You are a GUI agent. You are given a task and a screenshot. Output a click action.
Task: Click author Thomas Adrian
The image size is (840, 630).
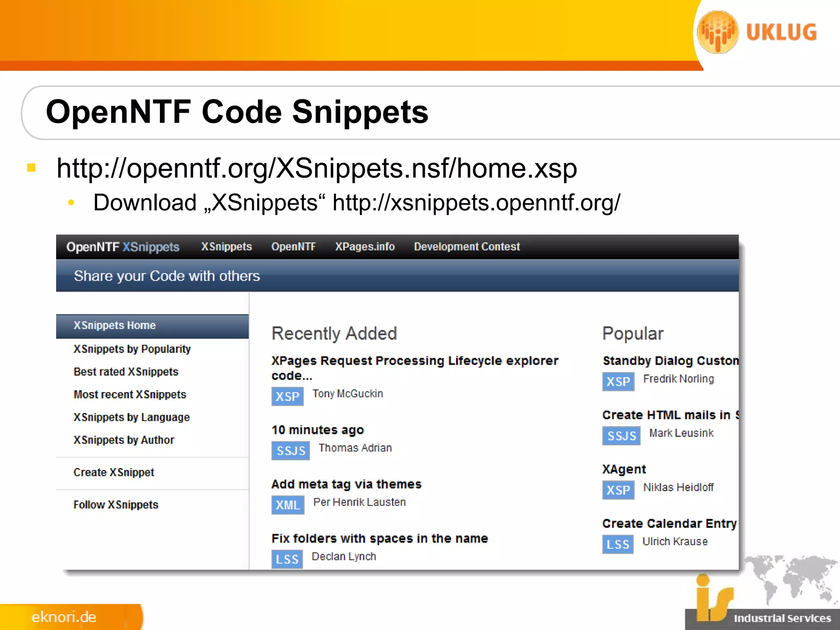355,448
